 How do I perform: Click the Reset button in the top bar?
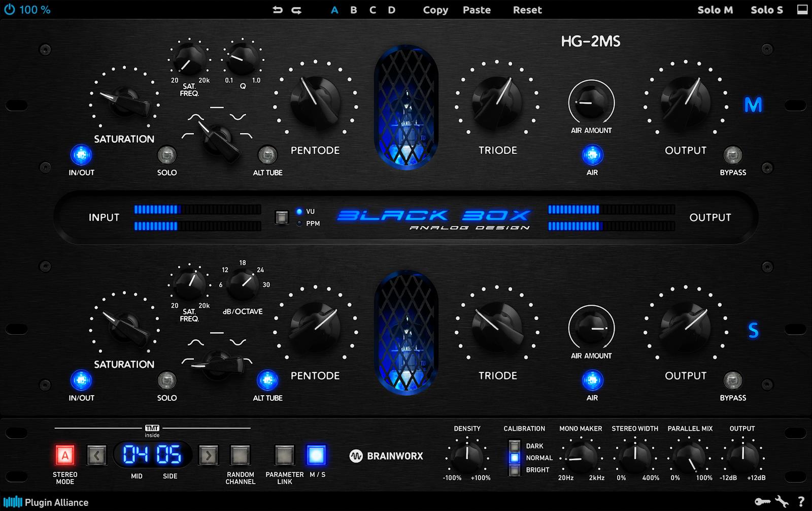click(527, 10)
